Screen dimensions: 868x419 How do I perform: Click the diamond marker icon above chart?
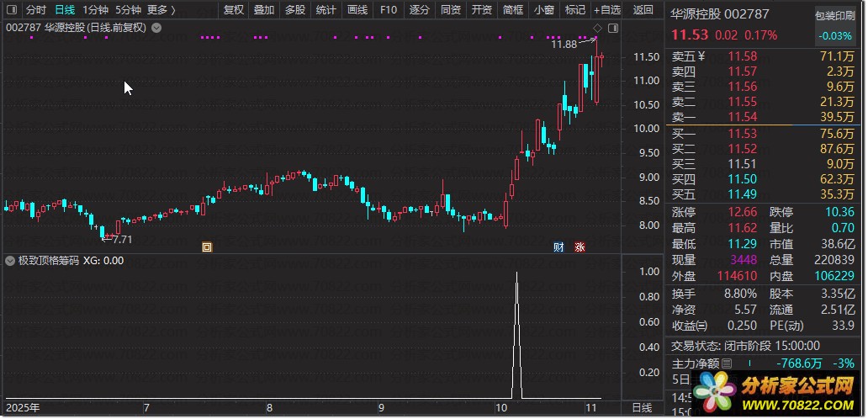tap(597, 29)
